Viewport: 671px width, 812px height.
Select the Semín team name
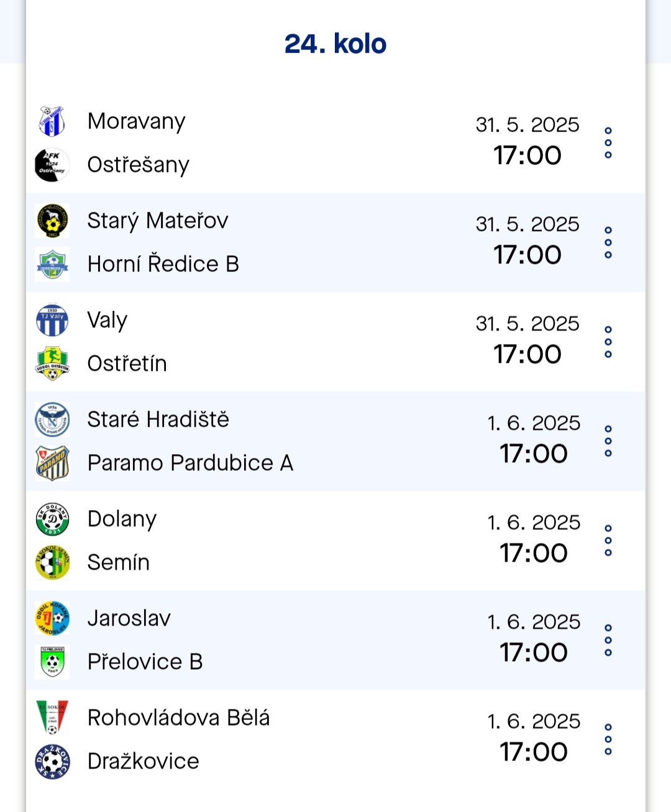pyautogui.click(x=119, y=562)
